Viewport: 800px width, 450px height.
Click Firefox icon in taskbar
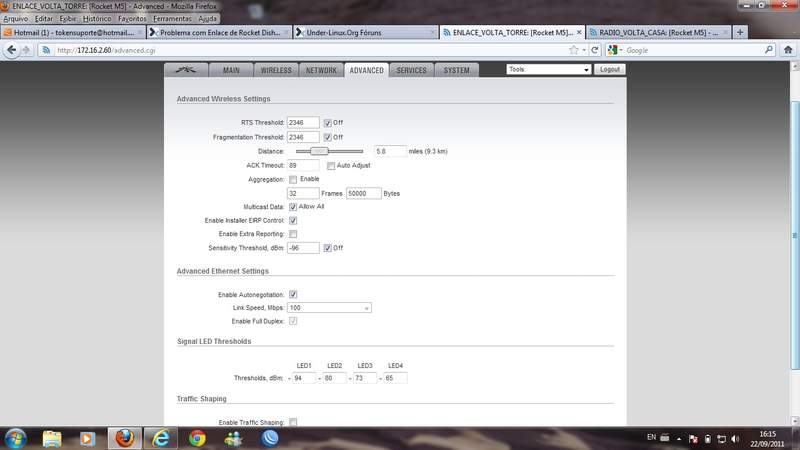click(124, 438)
